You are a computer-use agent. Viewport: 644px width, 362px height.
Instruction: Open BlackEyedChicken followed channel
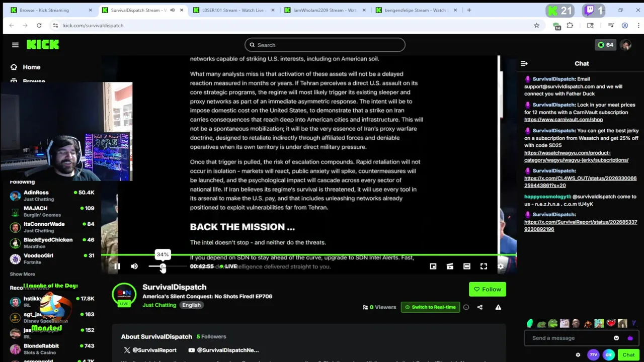pyautogui.click(x=52, y=243)
